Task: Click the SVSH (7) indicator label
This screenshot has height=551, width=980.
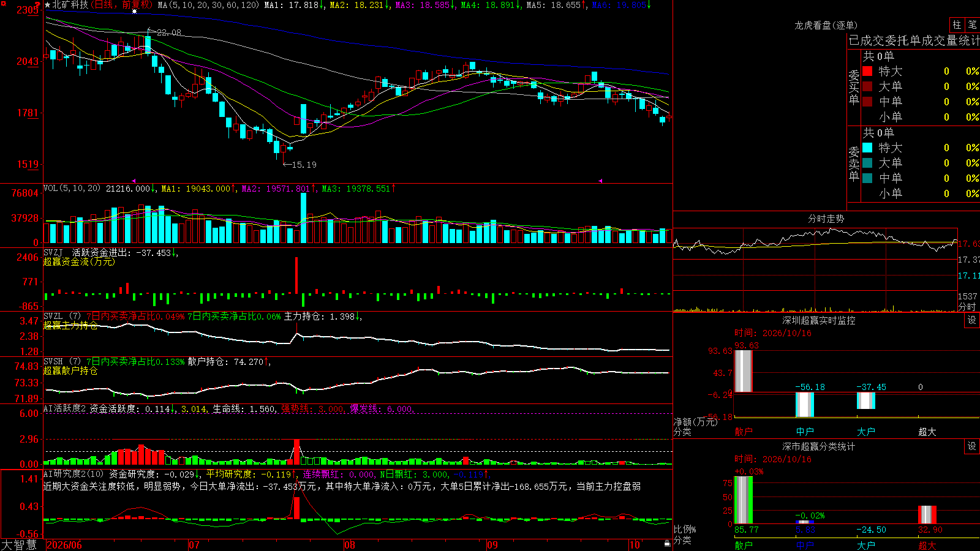Action: tap(62, 362)
